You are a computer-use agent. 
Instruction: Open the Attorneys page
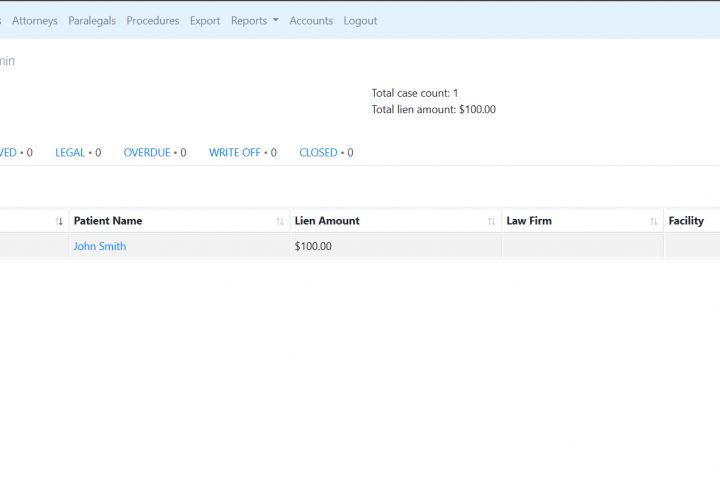[x=35, y=21]
